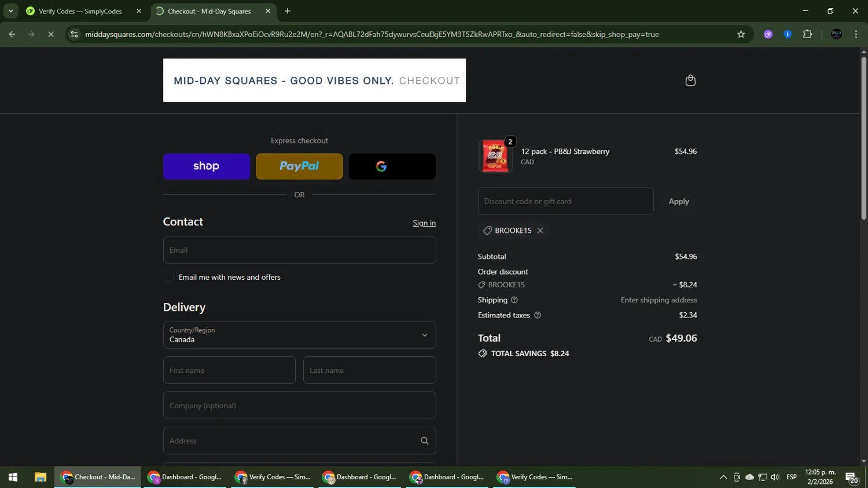Close the Checkout - Mid-Day Squares tab
The image size is (868, 488).
(x=267, y=11)
